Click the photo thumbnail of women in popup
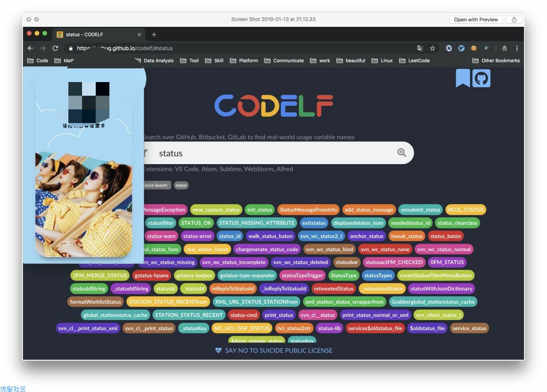The width and height of the screenshot is (547, 392). 84,204
